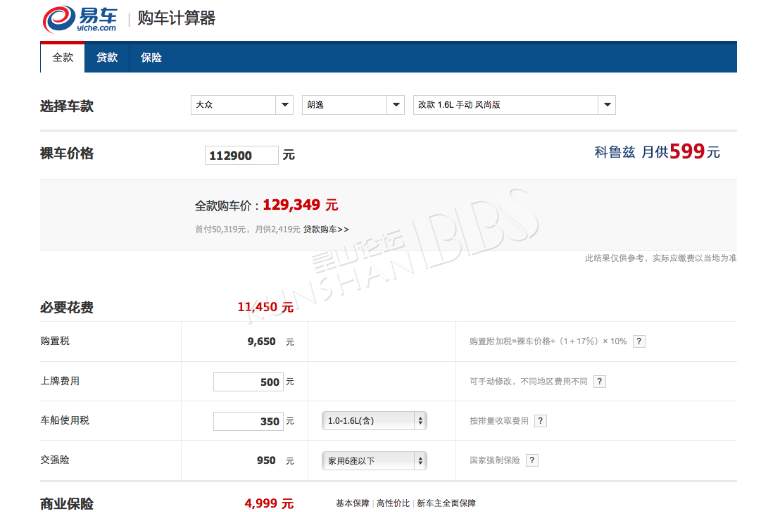Click the Yiche logo icon
This screenshot has width=780, height=512.
coord(80,19)
